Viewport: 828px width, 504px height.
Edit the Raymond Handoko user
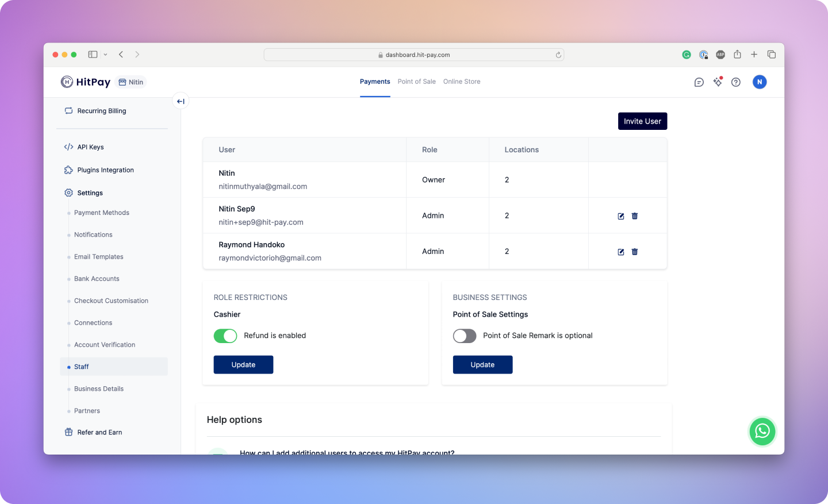tap(621, 252)
